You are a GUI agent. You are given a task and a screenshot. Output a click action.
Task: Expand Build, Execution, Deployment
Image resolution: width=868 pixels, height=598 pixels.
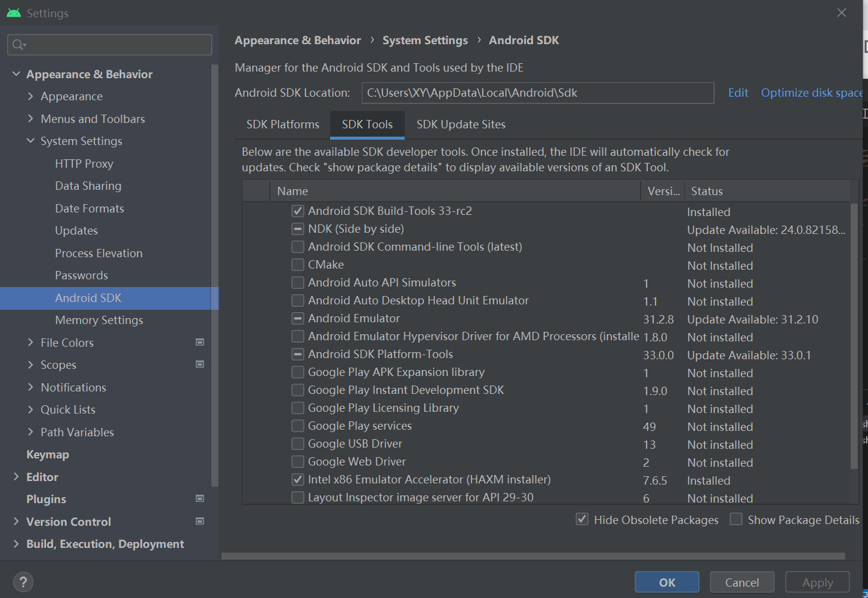coord(16,544)
